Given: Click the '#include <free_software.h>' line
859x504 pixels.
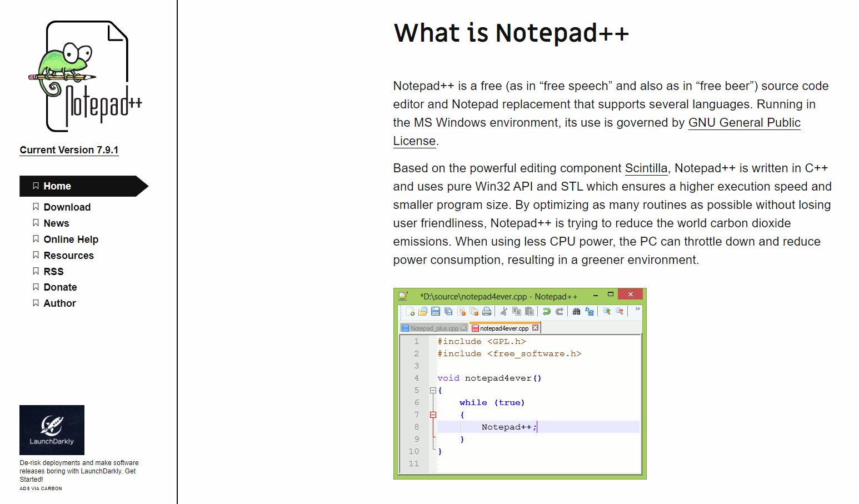Looking at the screenshot, I should 509,354.
